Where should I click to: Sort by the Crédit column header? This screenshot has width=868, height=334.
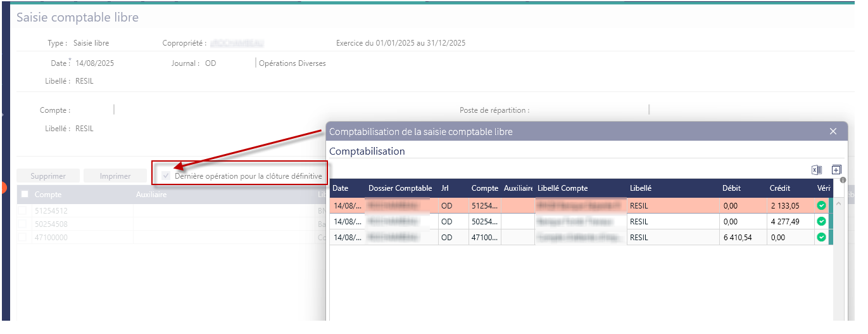779,188
